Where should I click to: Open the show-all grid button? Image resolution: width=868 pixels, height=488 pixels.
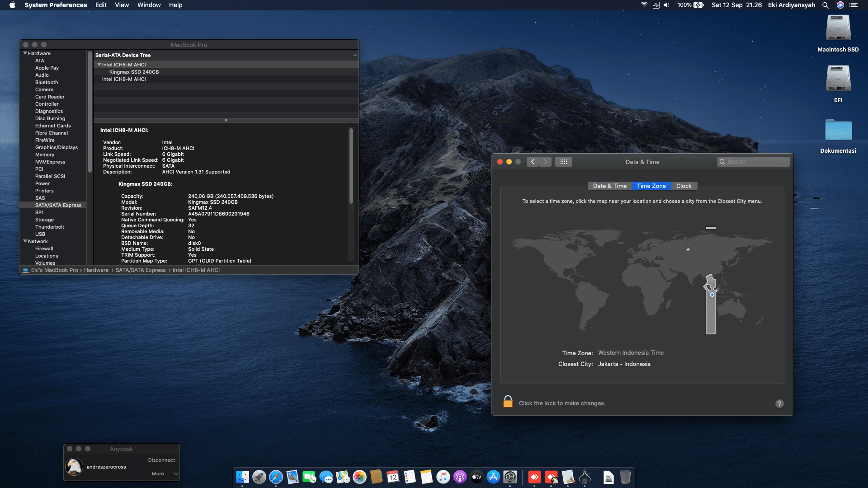pos(563,162)
